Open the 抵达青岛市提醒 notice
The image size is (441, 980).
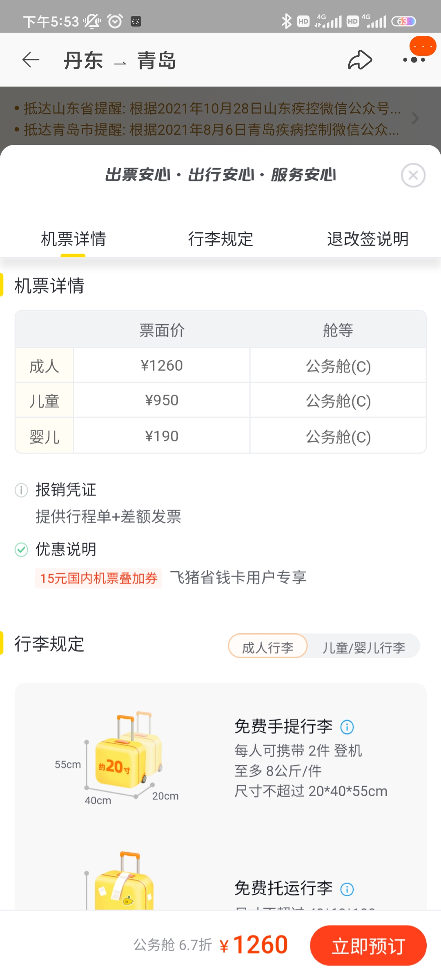tap(207, 129)
